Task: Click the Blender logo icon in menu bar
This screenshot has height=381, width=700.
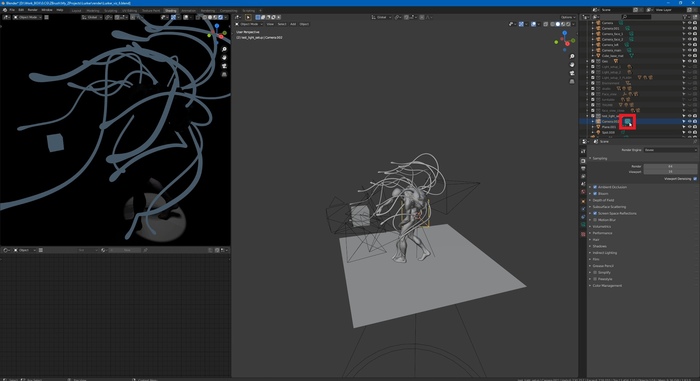Action: click(x=5, y=10)
